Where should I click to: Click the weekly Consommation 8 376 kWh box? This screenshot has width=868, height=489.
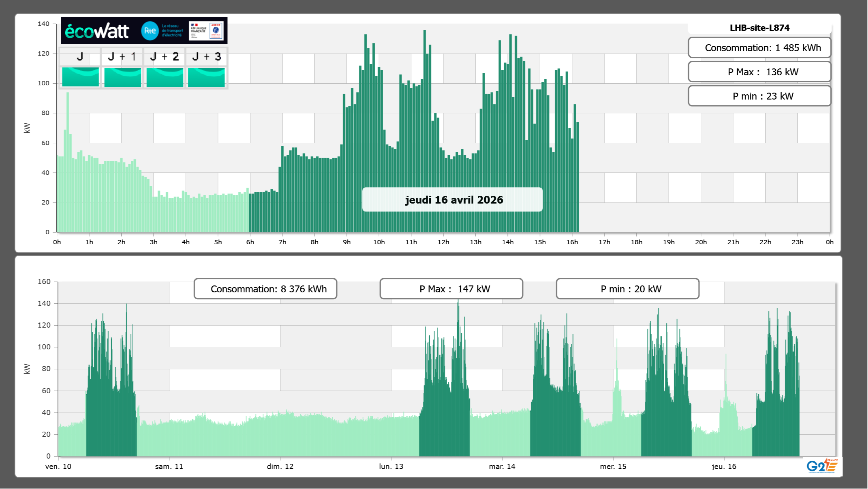[265, 289]
